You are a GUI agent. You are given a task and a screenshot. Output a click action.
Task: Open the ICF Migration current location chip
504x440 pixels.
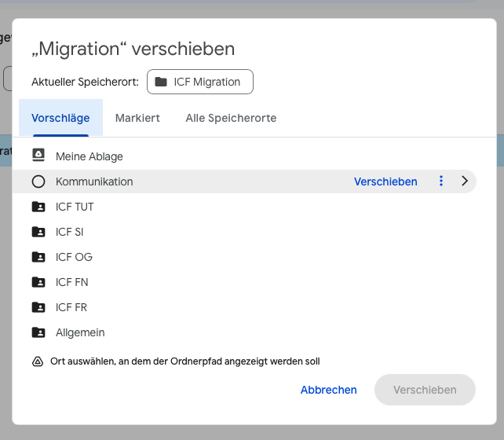(x=199, y=82)
